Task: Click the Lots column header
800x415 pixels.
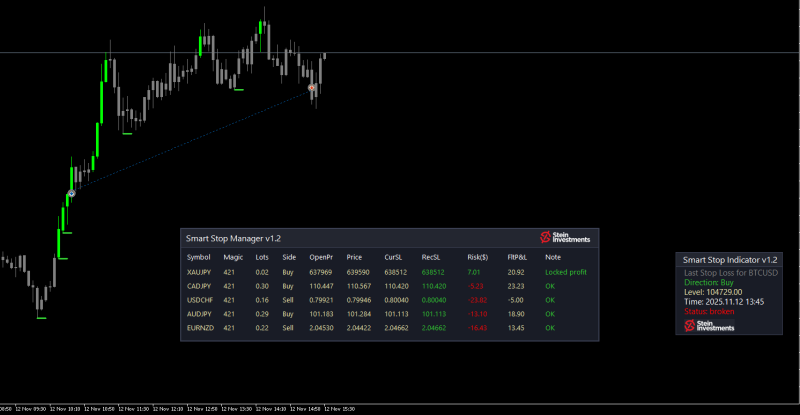Action: point(262,257)
